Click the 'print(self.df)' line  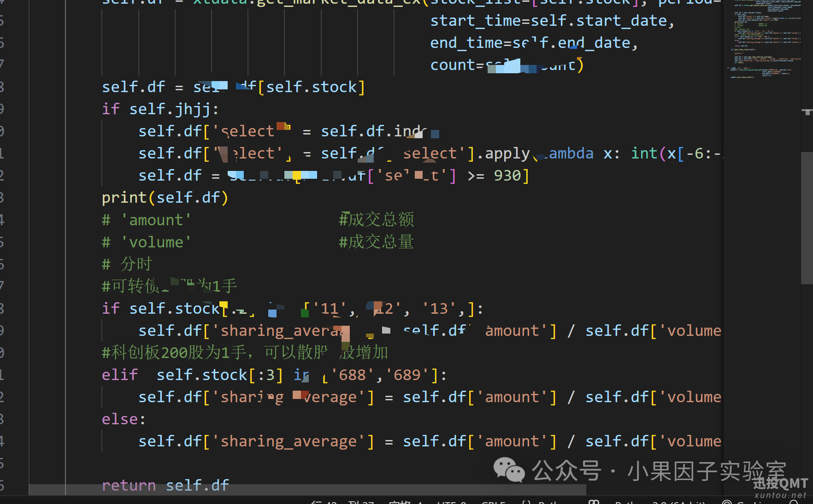pyautogui.click(x=165, y=198)
